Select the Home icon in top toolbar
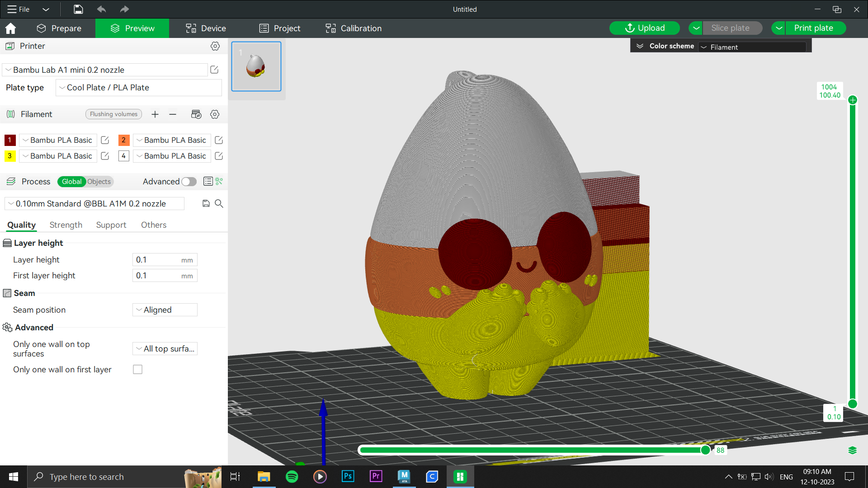This screenshot has width=868, height=488. [x=11, y=28]
